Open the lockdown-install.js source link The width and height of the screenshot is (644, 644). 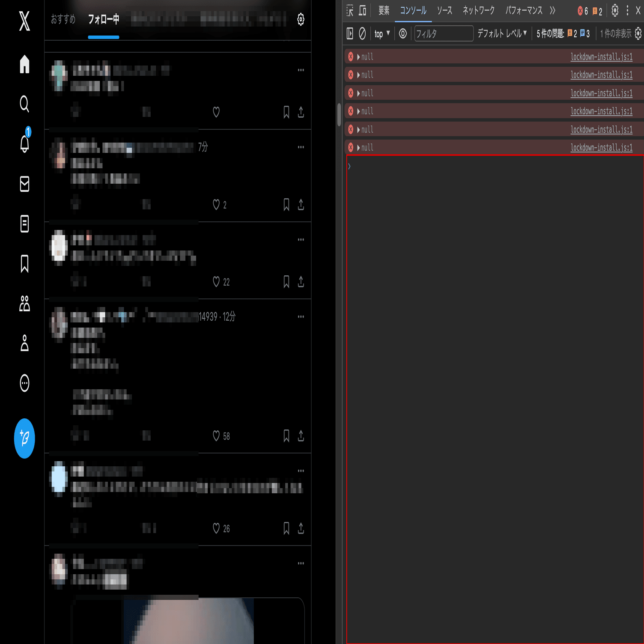click(601, 57)
